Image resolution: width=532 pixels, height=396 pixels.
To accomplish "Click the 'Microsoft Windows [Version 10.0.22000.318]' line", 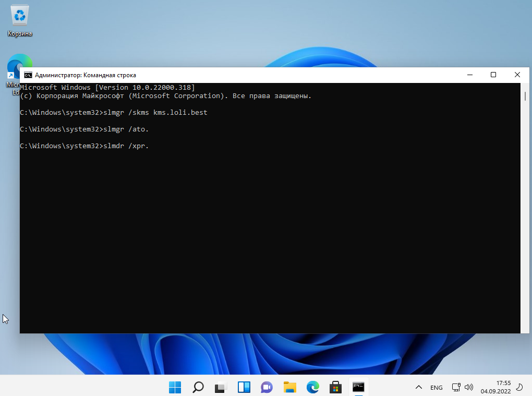I will tap(107, 88).
